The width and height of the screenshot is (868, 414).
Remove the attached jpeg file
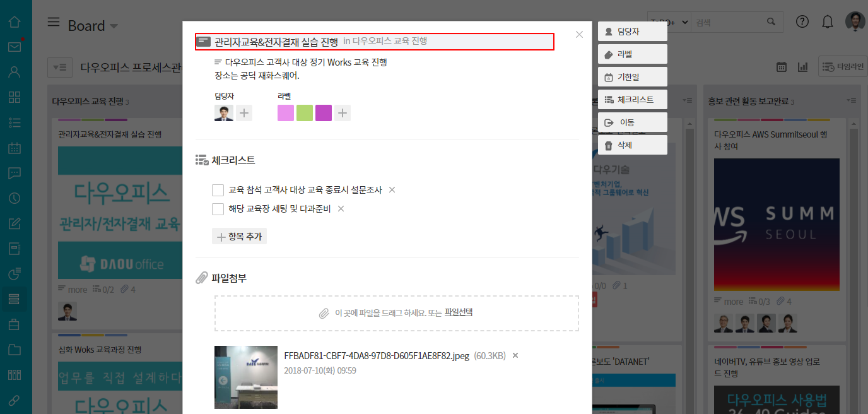coord(515,356)
